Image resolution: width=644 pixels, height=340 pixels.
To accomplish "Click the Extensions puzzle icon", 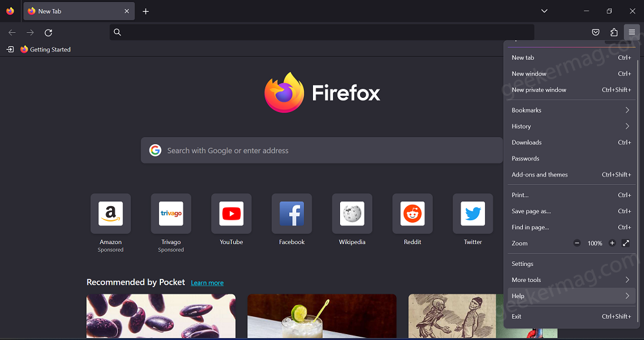I will (614, 32).
